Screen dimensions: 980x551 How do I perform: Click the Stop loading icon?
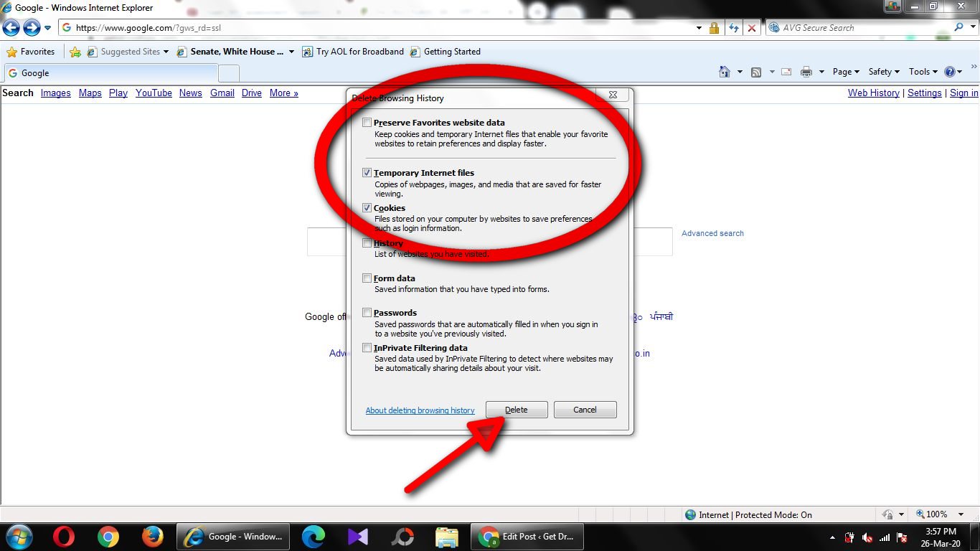752,27
